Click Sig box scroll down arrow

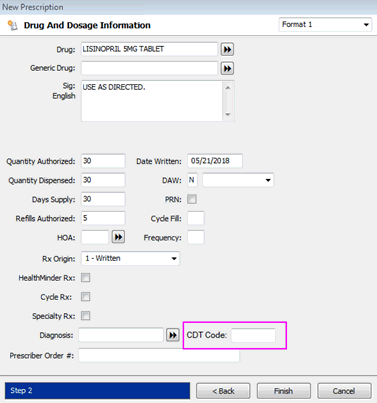pyautogui.click(x=228, y=114)
